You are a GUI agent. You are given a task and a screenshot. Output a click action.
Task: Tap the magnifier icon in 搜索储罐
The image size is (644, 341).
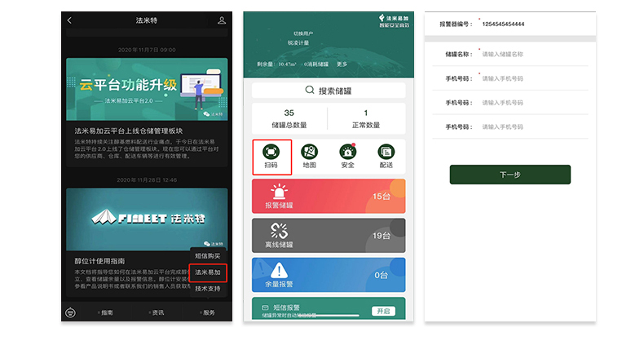[310, 90]
